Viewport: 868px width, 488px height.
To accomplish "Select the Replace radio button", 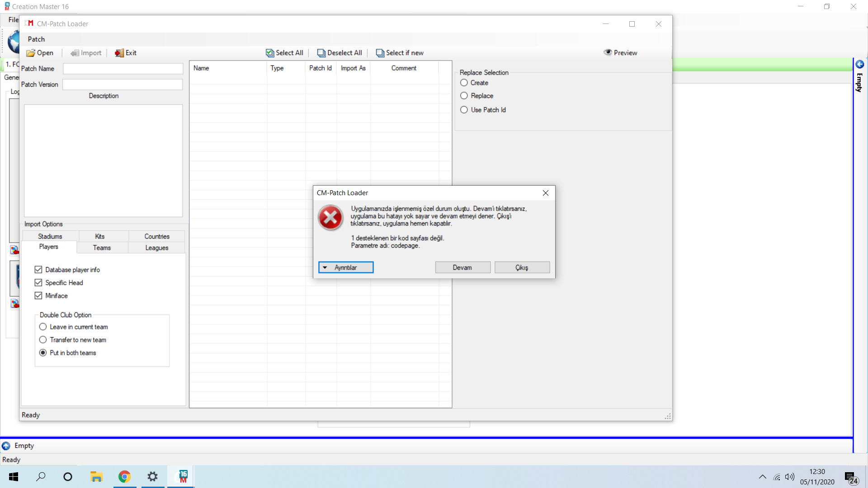I will point(464,96).
